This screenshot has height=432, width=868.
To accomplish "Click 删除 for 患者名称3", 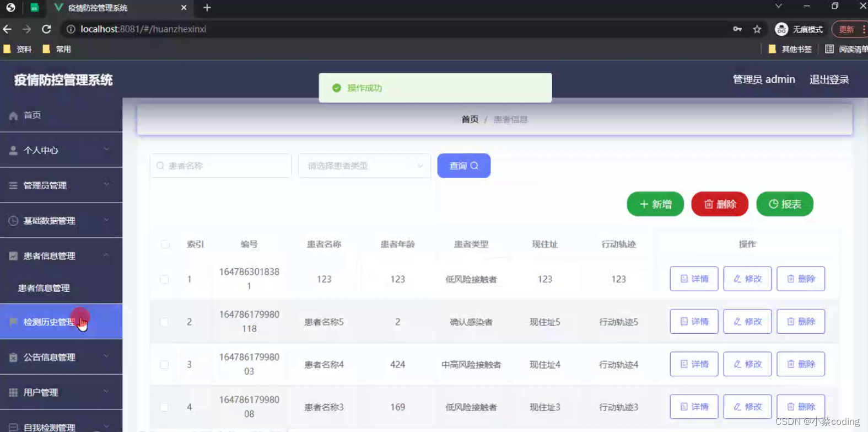I will point(801,407).
